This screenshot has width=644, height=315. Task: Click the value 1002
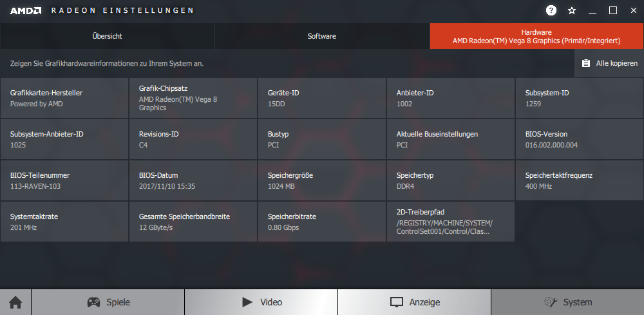(x=404, y=104)
